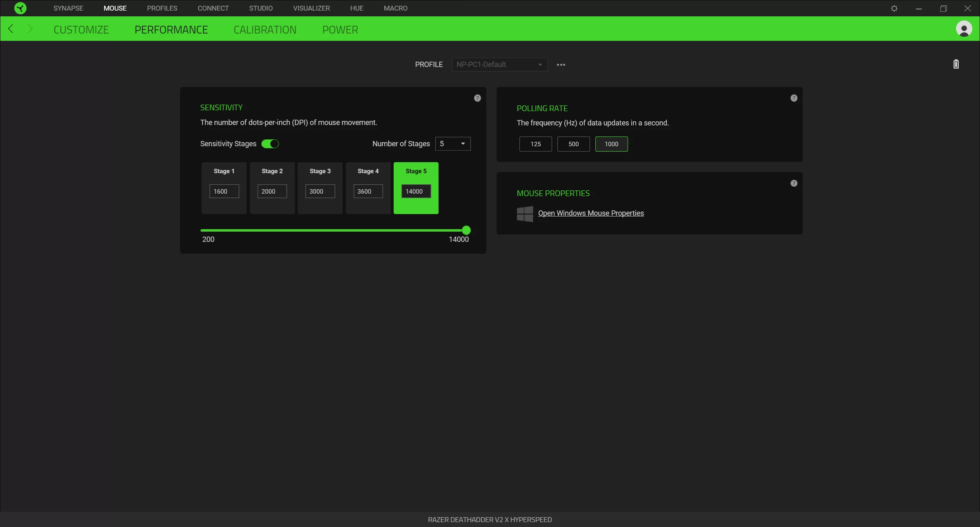The height and width of the screenshot is (527, 980).
Task: Show Polling Rate help question mark
Action: (794, 98)
